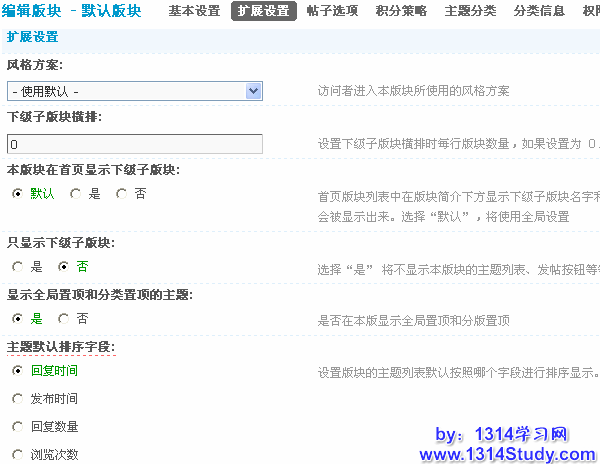Viewport: 600px width, 464px height.
Task: Sort topics by 回复时间
Action: coord(17,370)
